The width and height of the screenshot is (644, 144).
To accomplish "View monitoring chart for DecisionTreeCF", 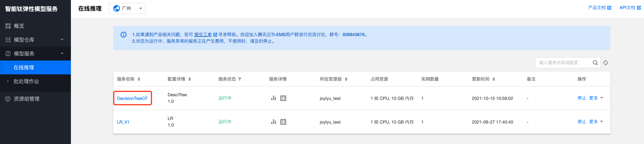I will tap(274, 98).
